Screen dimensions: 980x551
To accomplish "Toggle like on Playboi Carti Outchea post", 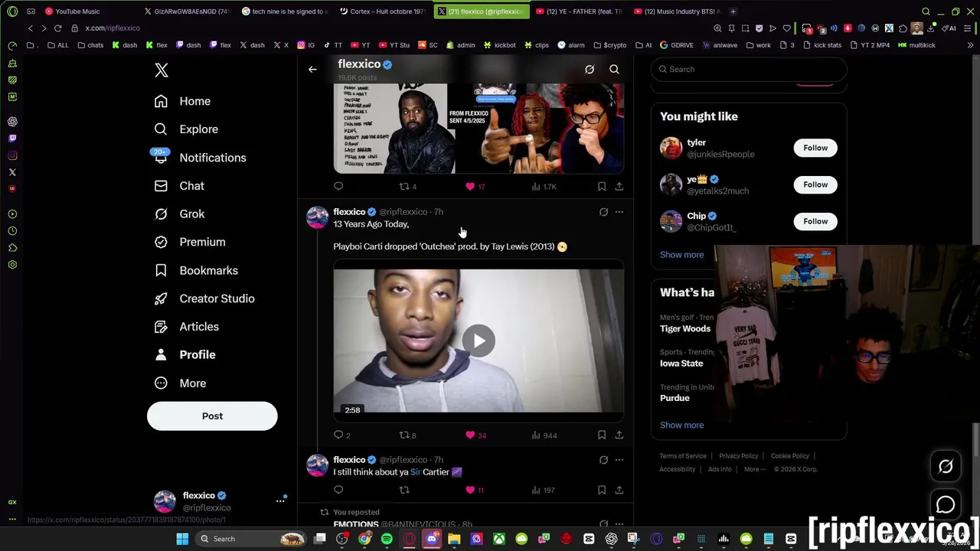I will tap(470, 435).
